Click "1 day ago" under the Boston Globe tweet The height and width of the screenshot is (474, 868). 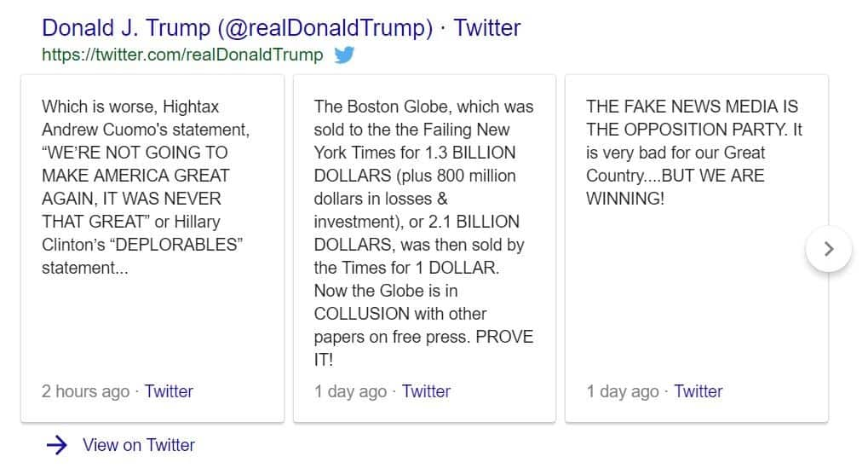click(x=350, y=391)
